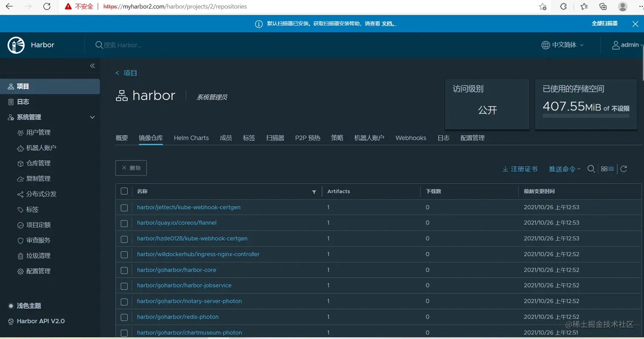Click the globe language icon
Image resolution: width=644 pixels, height=339 pixels.
pyautogui.click(x=546, y=45)
